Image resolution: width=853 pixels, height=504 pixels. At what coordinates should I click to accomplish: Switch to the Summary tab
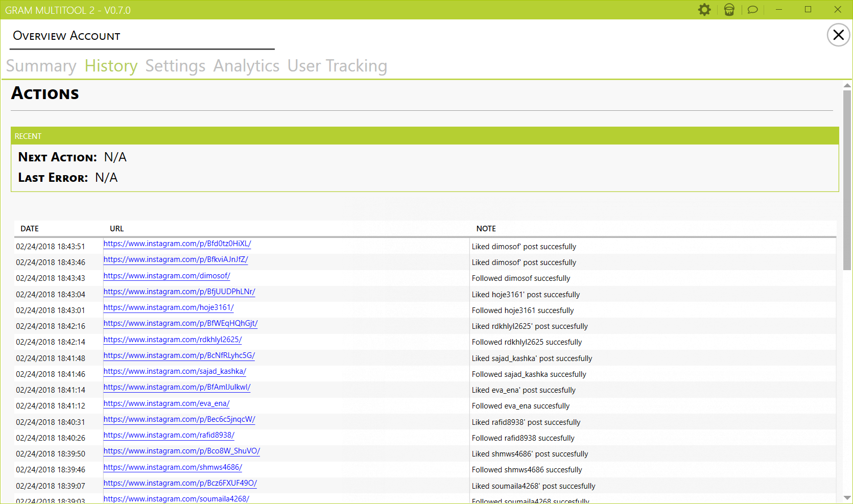[41, 66]
